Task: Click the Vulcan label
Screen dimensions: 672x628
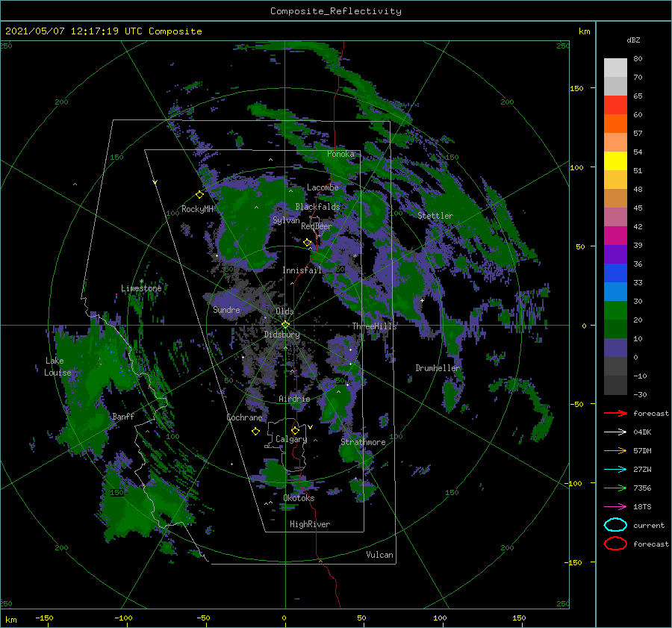Action: [380, 555]
